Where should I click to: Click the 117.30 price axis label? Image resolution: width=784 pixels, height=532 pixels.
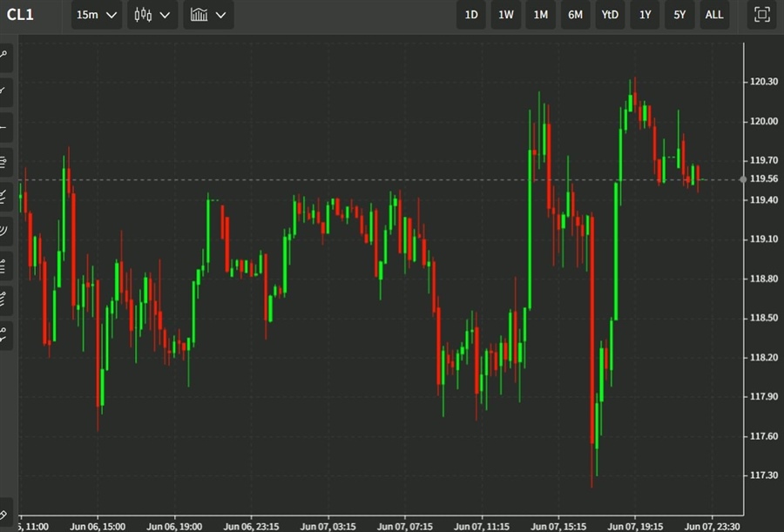(x=763, y=475)
